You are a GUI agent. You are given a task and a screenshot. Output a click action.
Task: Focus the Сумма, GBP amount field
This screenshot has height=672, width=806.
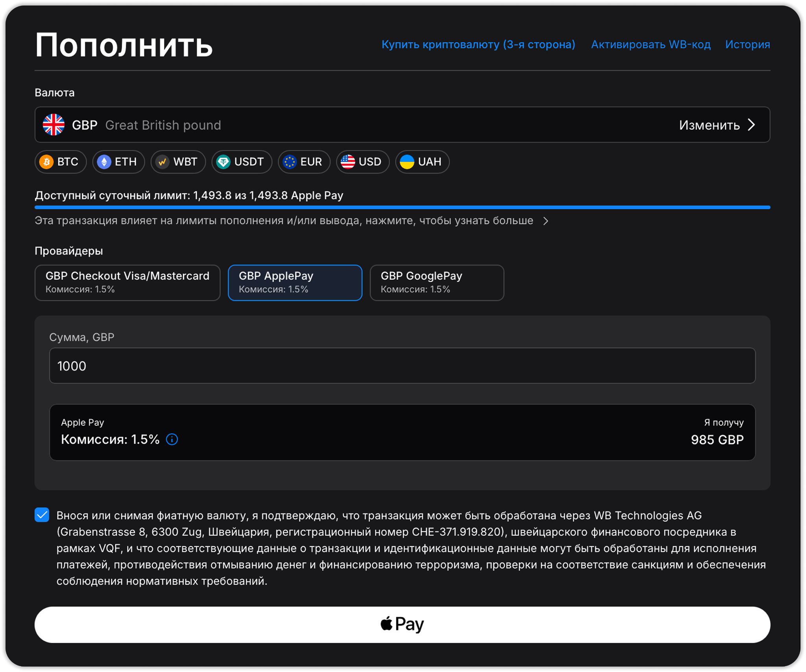[402, 366]
